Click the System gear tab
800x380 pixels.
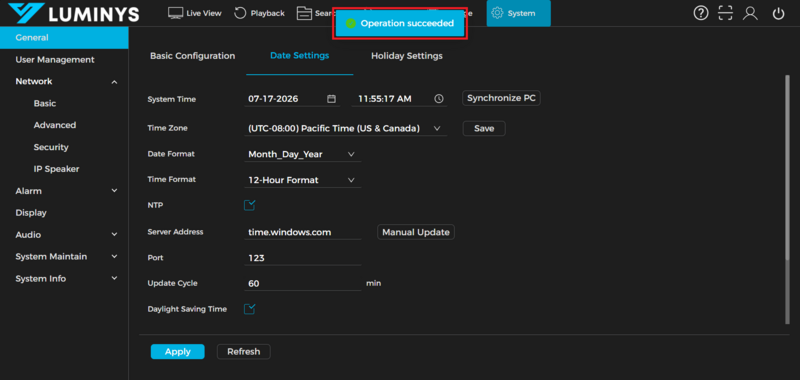(518, 13)
